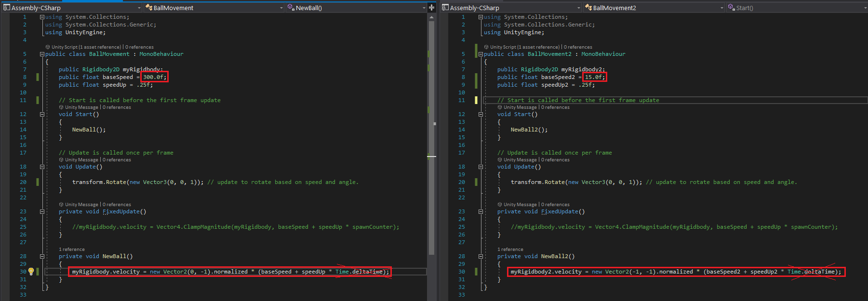Open the NewBall() member dropdown

click(357, 8)
